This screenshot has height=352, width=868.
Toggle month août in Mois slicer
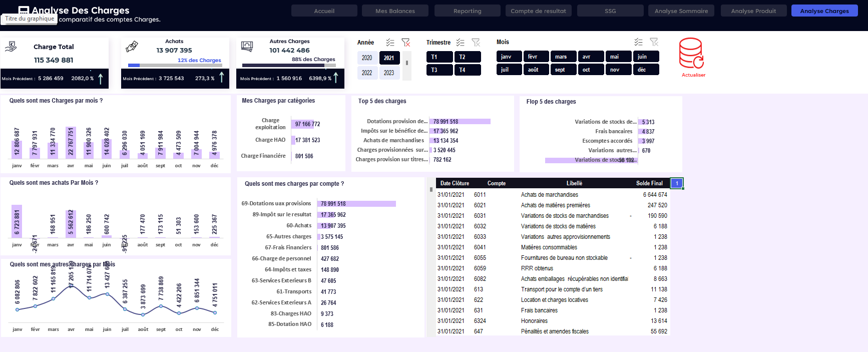(x=536, y=70)
